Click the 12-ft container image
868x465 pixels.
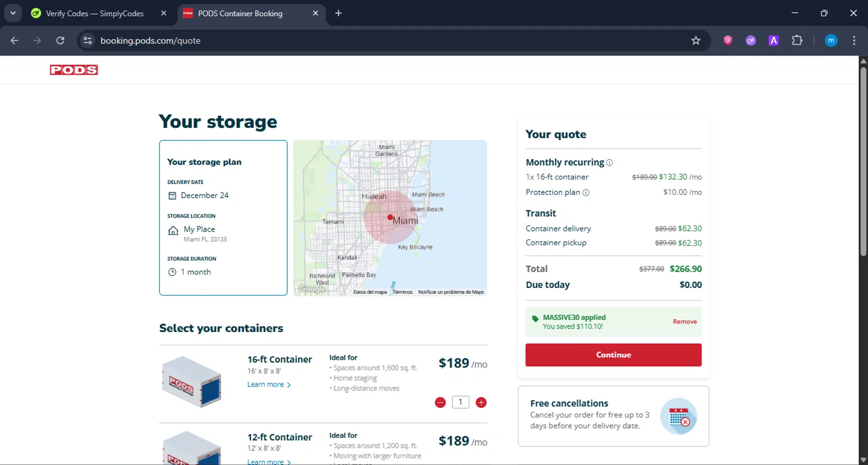192,448
